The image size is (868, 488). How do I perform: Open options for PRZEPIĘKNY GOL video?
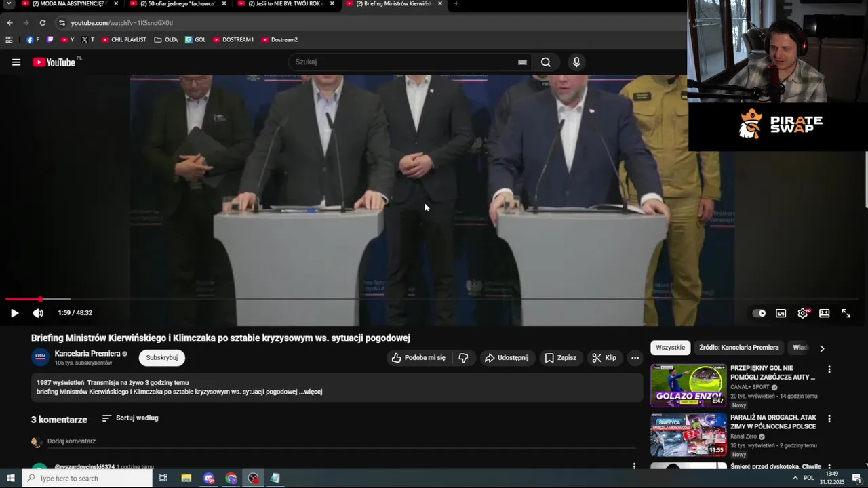click(829, 370)
